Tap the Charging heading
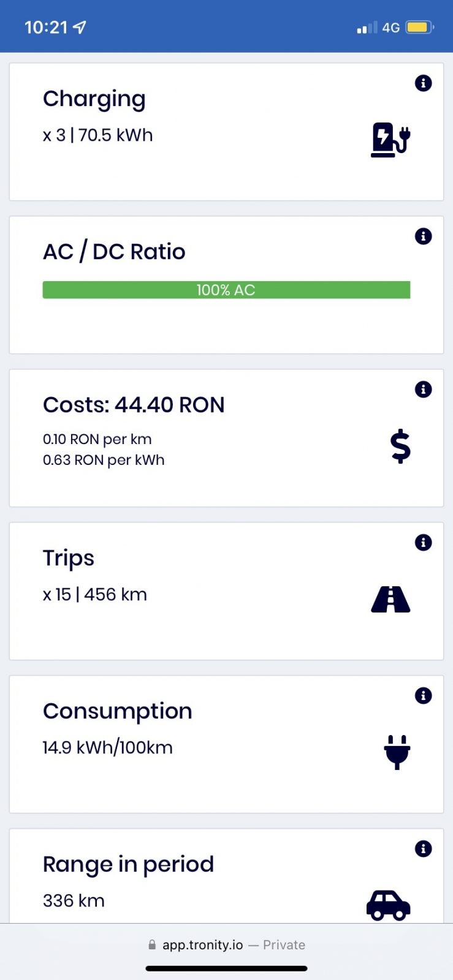The height and width of the screenshot is (980, 453). pyautogui.click(x=94, y=99)
